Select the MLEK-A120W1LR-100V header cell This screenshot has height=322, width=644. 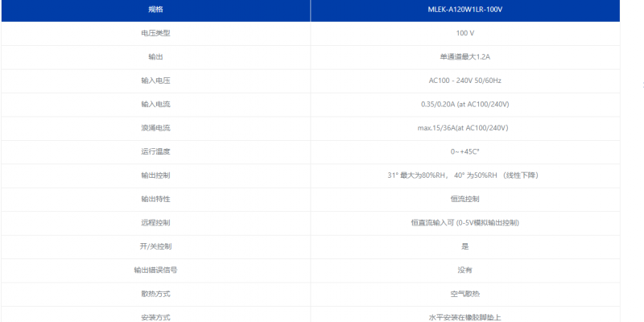[465, 10]
